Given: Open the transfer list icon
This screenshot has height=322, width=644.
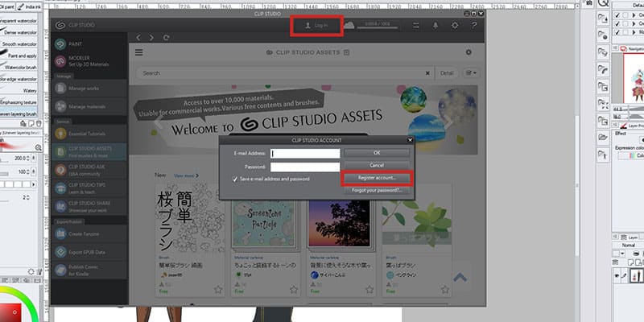Looking at the screenshot, I should 416,26.
